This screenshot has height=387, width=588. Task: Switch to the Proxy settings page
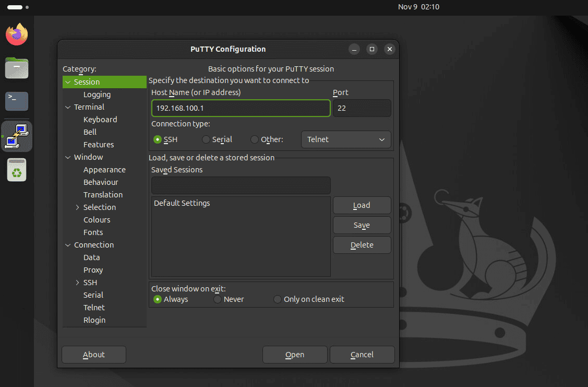point(93,269)
